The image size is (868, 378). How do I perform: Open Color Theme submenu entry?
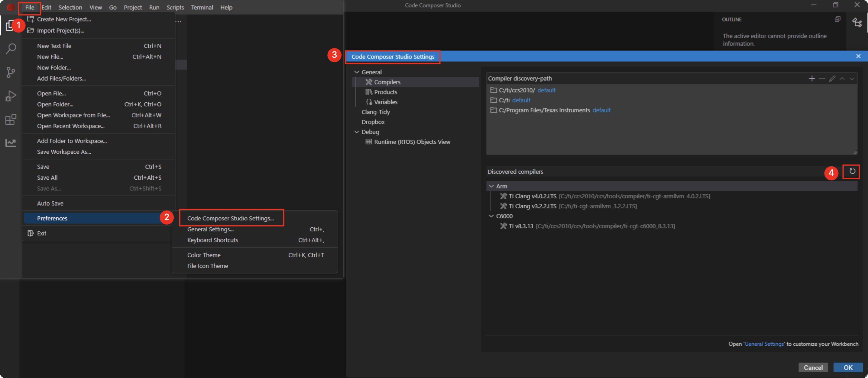pyautogui.click(x=255, y=255)
